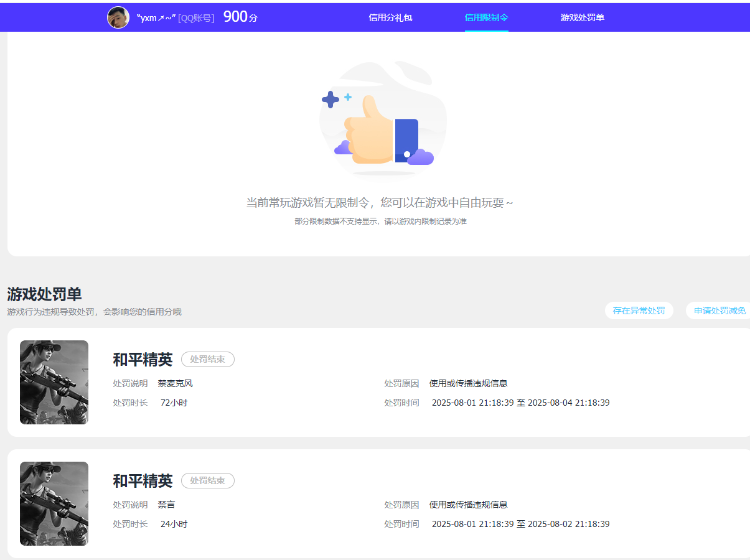
Task: Click the user avatar in the top bar
Action: coord(118,17)
